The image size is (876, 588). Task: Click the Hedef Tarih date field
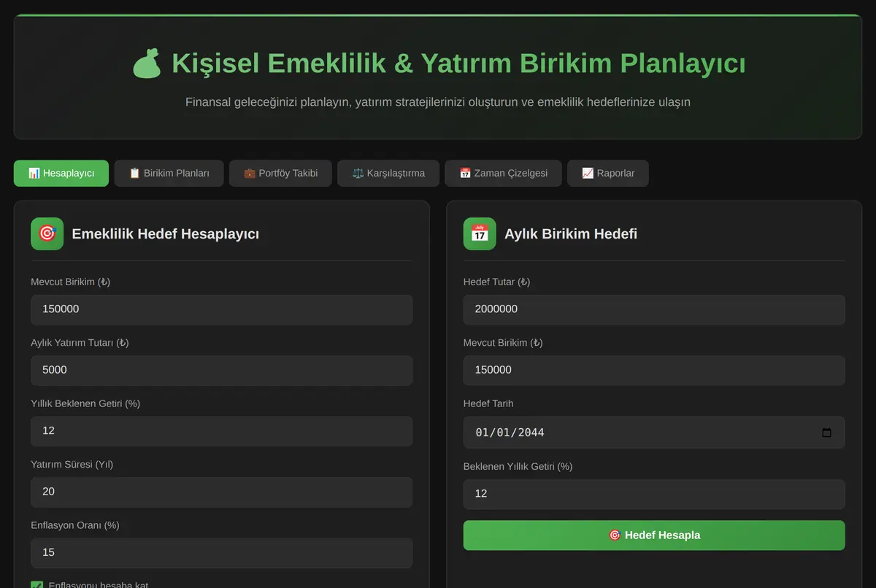654,433
